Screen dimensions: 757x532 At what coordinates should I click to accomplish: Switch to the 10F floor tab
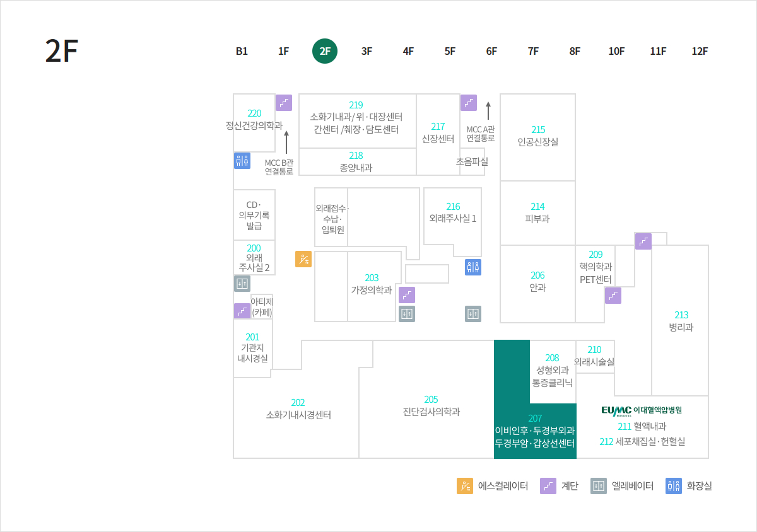(616, 52)
